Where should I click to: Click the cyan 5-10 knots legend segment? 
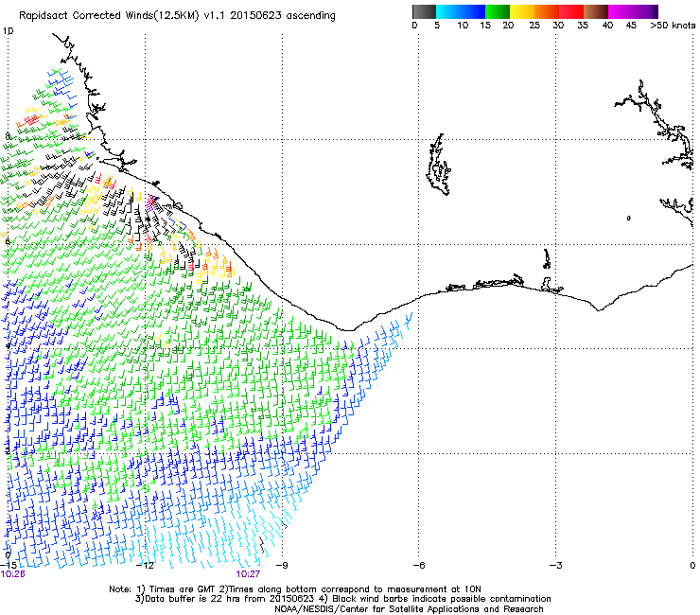coord(447,11)
